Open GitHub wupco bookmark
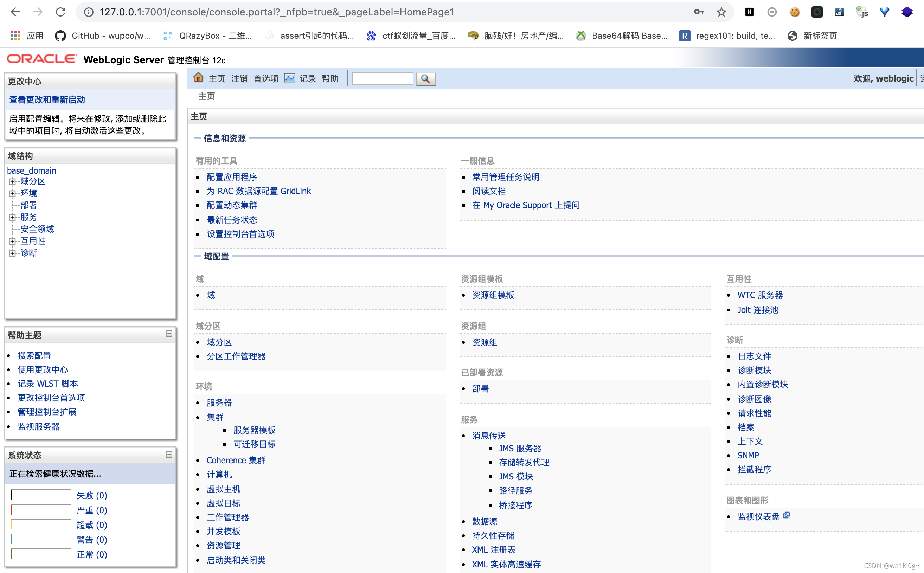This screenshot has height=573, width=924. (x=103, y=36)
